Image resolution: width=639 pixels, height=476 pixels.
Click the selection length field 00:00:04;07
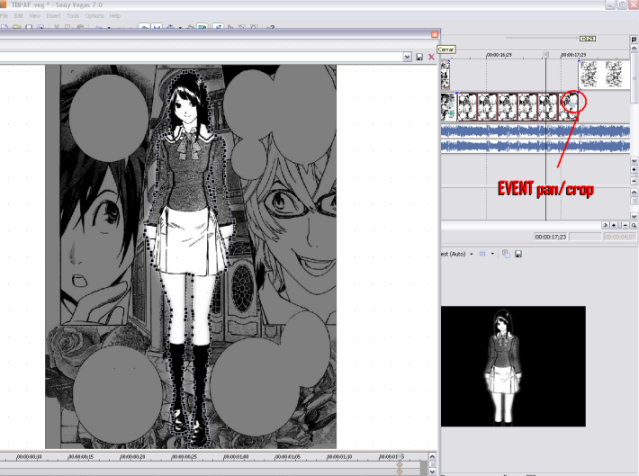tap(619, 236)
